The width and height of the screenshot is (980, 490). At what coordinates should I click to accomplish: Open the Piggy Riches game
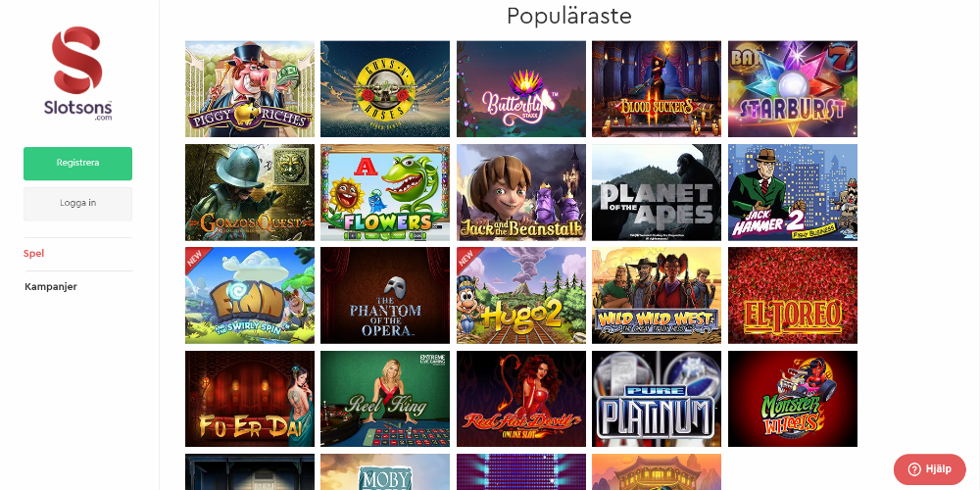point(249,89)
